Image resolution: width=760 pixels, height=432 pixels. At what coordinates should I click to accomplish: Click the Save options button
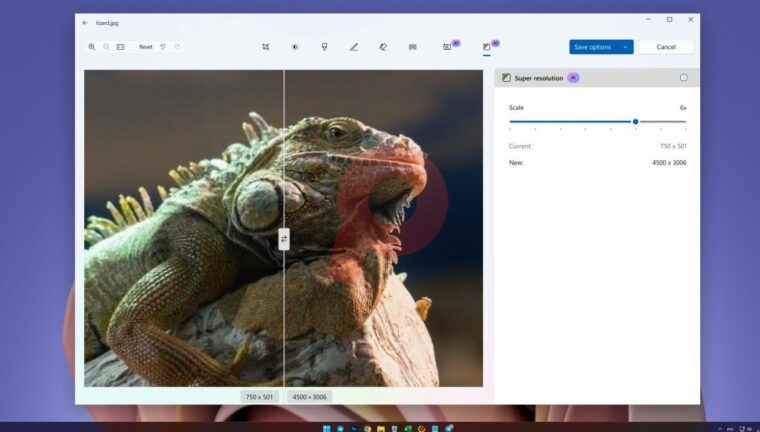pos(593,47)
